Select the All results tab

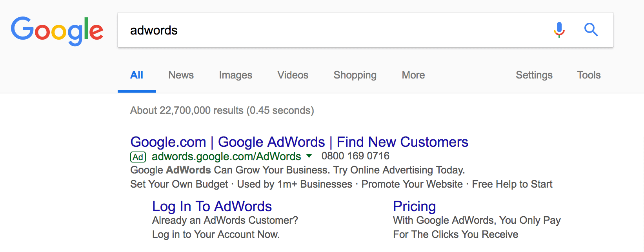[136, 75]
